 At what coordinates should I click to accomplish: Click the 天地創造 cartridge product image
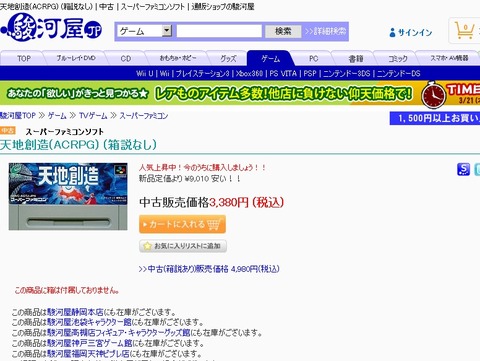68,196
